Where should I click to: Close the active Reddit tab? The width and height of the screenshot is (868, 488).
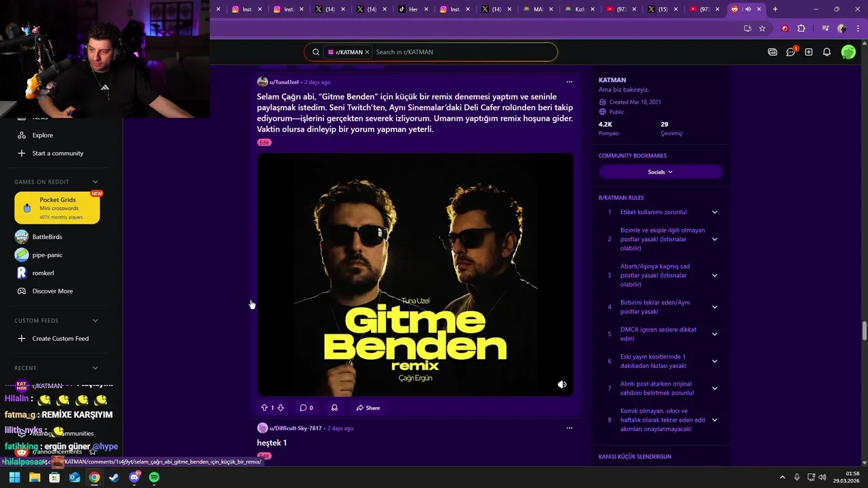point(759,9)
